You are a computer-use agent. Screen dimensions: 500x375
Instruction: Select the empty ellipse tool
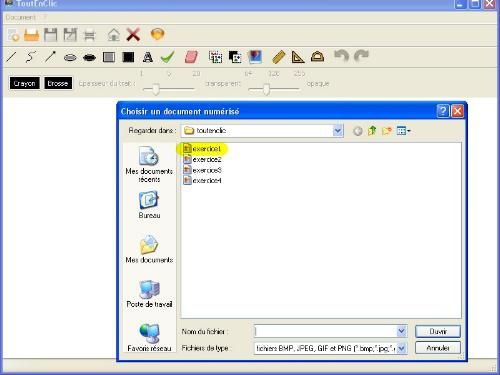click(x=70, y=58)
